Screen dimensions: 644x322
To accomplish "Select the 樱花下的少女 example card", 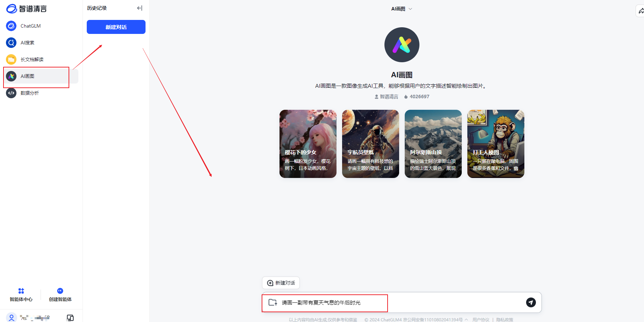I will click(x=308, y=144).
